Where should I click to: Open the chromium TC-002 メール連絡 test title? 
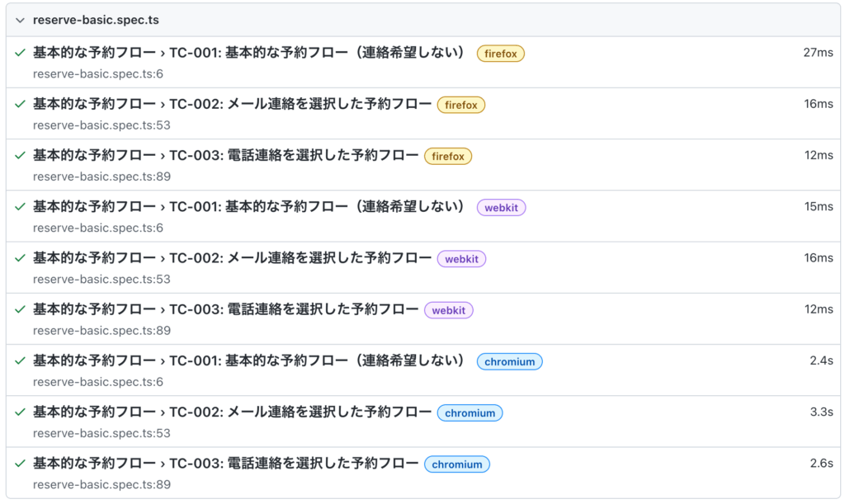[x=232, y=412]
